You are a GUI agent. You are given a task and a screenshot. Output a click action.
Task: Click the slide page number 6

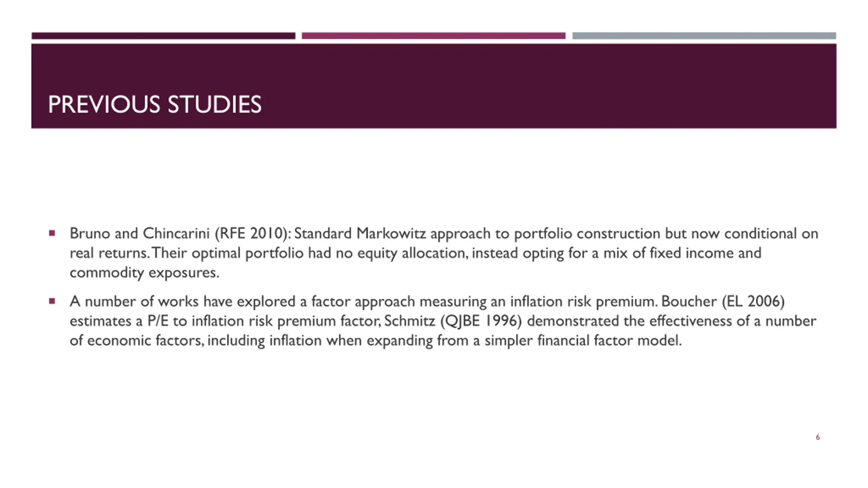click(x=818, y=437)
